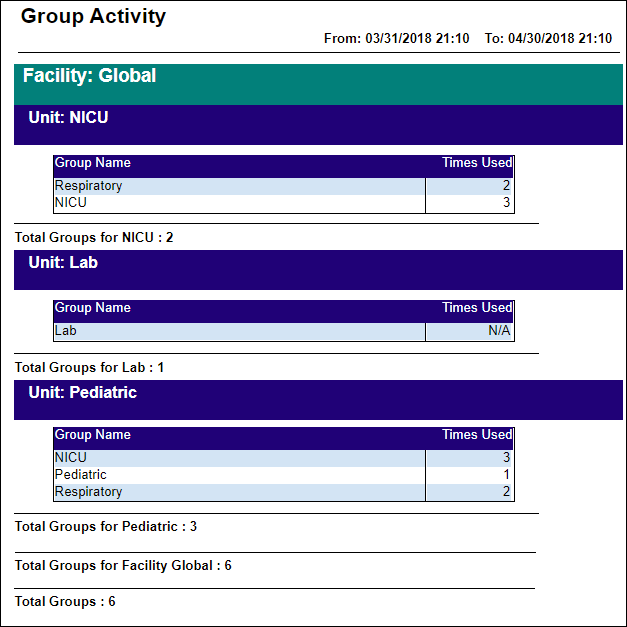Click Total Groups for Lab summary line
The width and height of the screenshot is (627, 627).
click(x=90, y=367)
